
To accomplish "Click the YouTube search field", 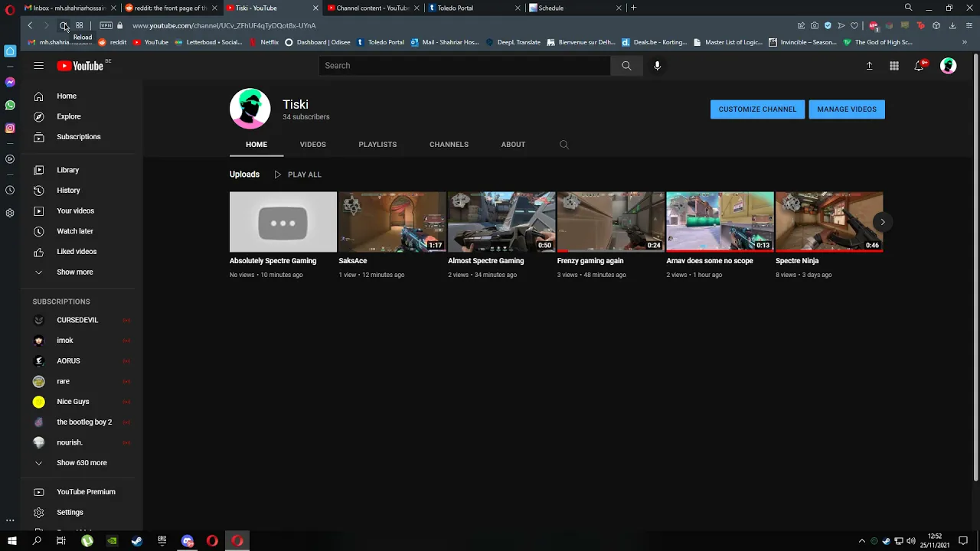I will [x=465, y=66].
